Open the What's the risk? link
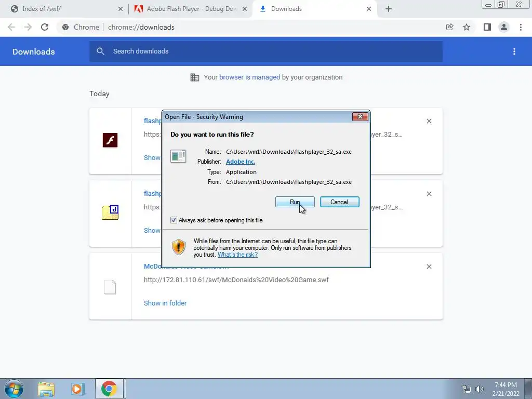 [x=237, y=255]
